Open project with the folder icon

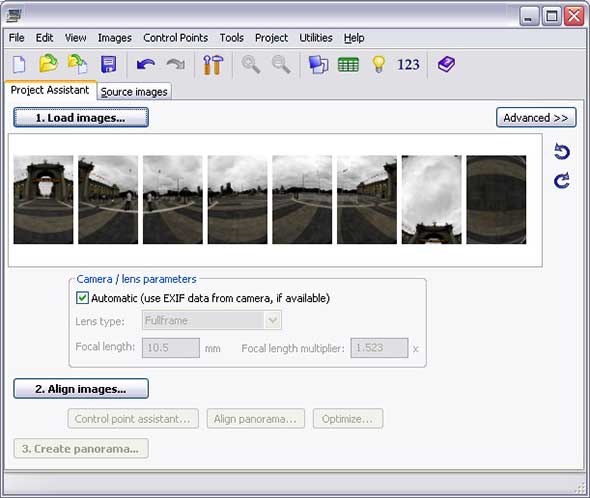tap(49, 63)
